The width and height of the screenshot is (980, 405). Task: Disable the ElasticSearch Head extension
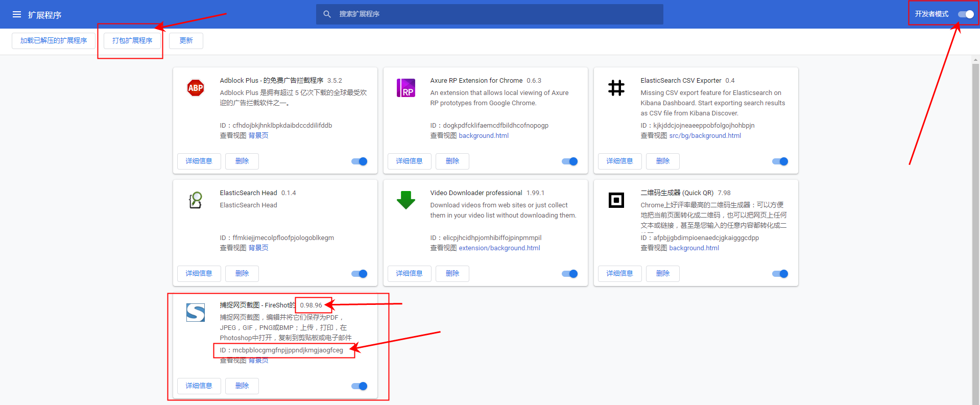pos(360,274)
